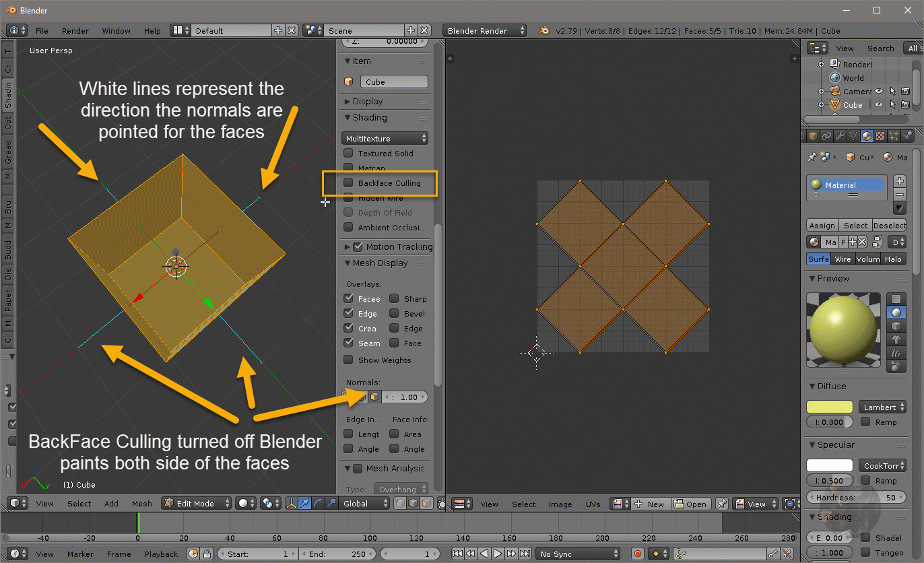Hide the Cube using its eye icon
The width and height of the screenshot is (924, 563).
879,105
